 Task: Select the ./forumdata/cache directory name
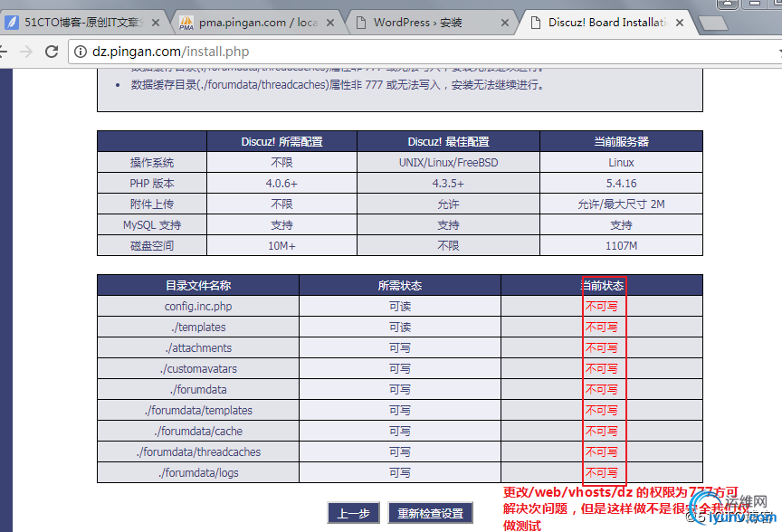coord(198,432)
